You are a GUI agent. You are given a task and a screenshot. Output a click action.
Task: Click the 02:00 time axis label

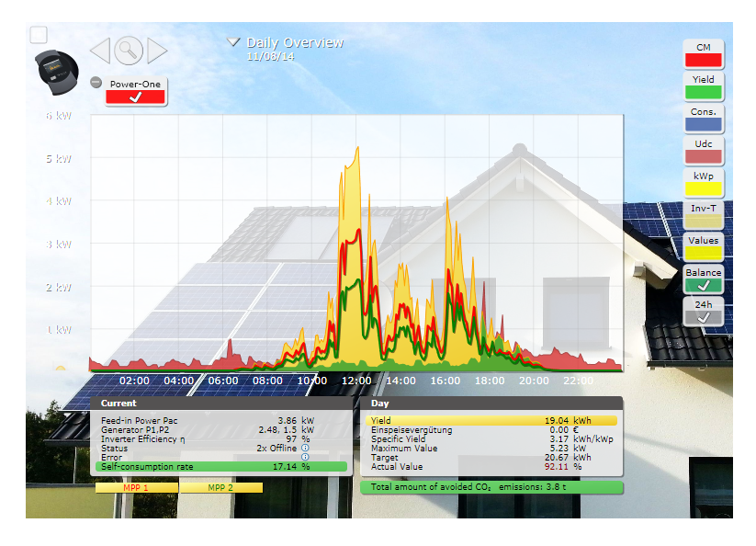point(134,381)
